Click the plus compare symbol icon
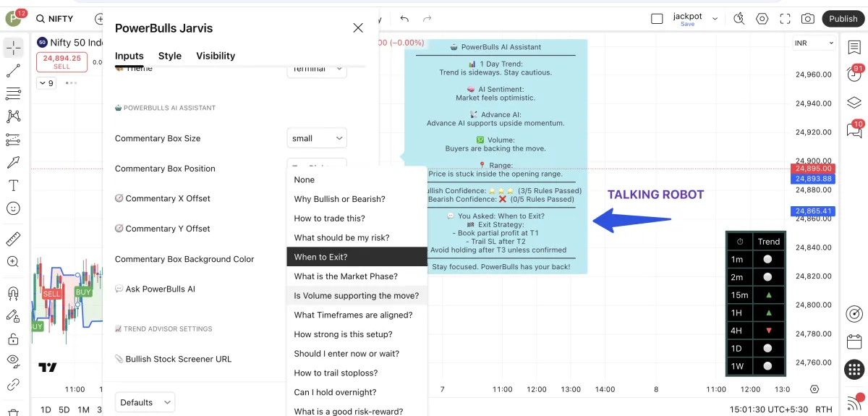The height and width of the screenshot is (416, 868). [x=100, y=19]
